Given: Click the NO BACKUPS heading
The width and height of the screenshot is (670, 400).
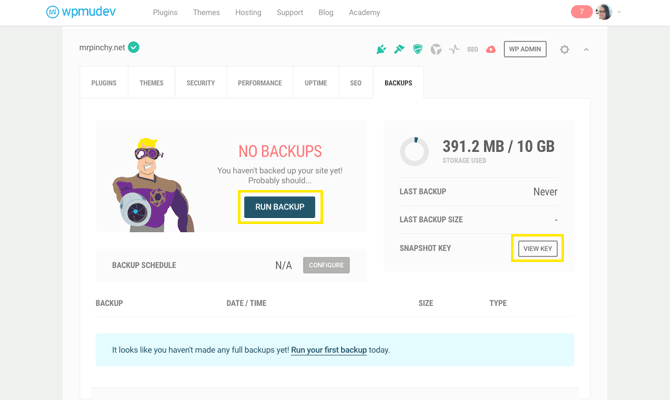Looking at the screenshot, I should pos(280,151).
